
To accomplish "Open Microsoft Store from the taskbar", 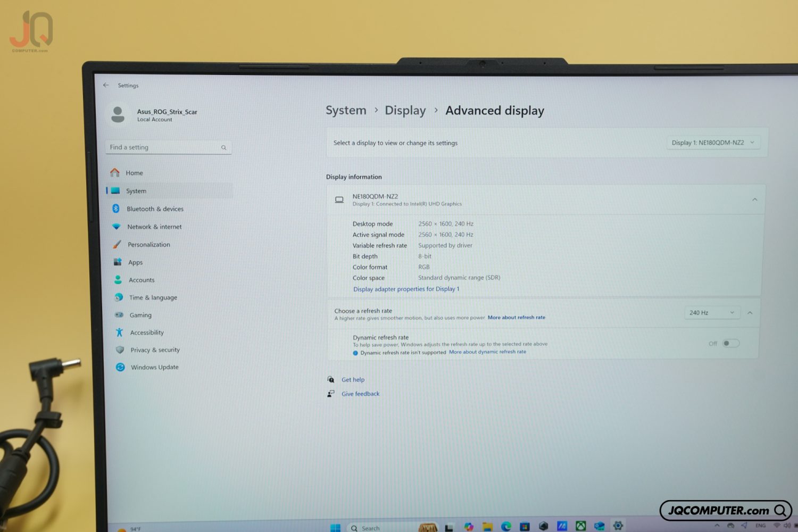I will click(x=525, y=527).
